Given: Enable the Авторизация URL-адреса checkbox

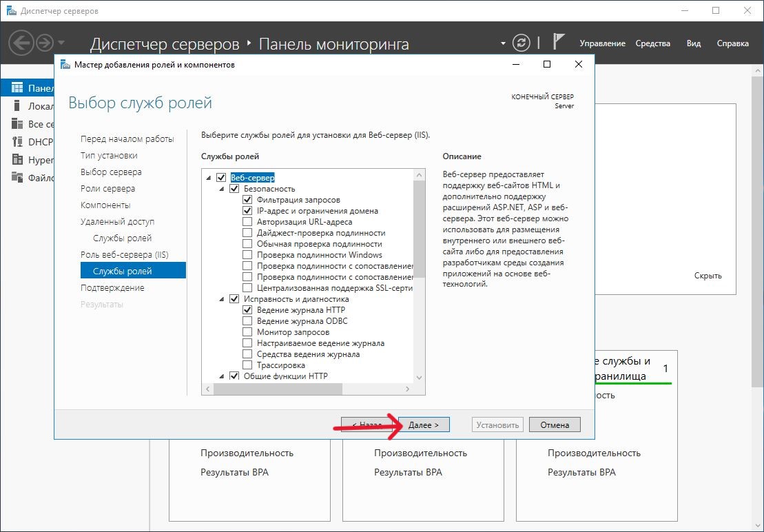Looking at the screenshot, I should click(x=247, y=222).
